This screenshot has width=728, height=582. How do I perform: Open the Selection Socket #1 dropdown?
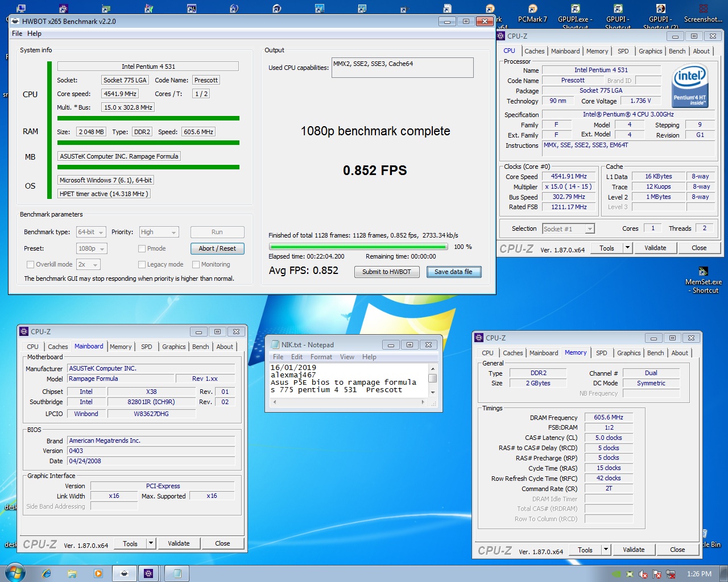(568, 228)
